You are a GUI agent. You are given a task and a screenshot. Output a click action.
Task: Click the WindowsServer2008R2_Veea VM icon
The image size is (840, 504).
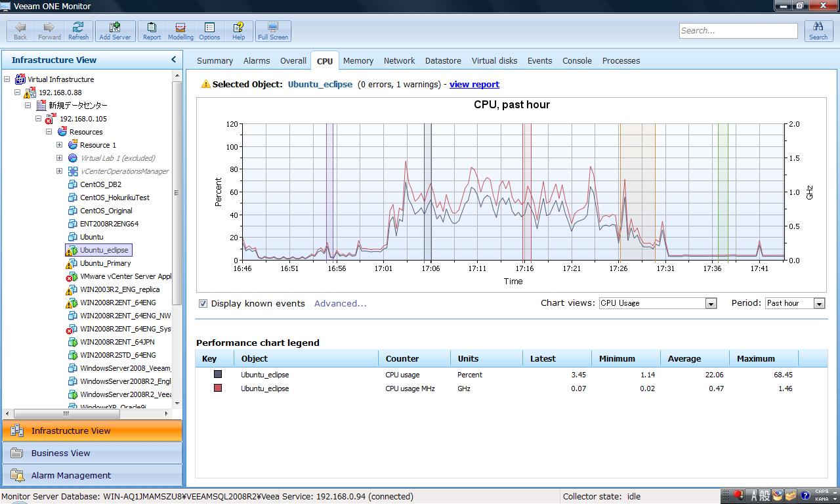click(73, 394)
